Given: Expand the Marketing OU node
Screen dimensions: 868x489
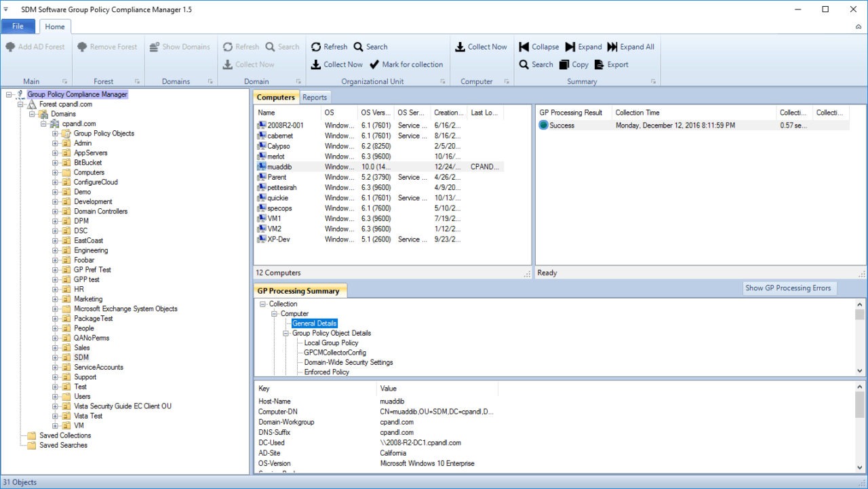Looking at the screenshot, I should point(56,299).
